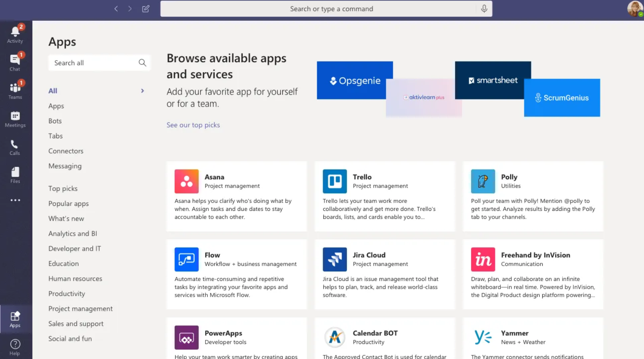Open the What's new category
The image size is (644, 359).
(x=66, y=218)
